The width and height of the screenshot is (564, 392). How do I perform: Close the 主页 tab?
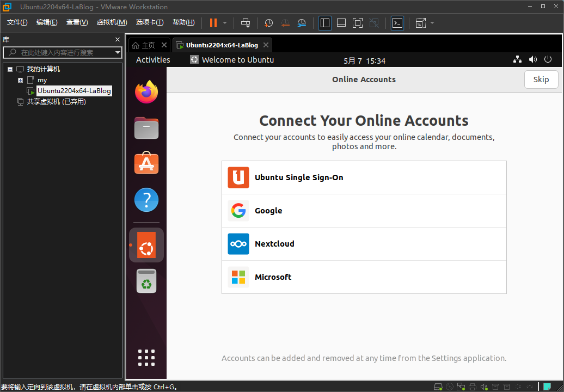click(x=164, y=45)
